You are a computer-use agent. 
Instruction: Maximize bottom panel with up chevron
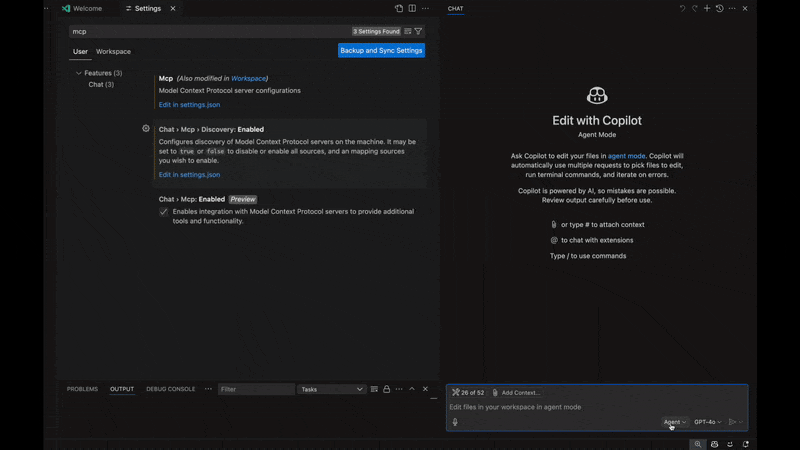(x=412, y=389)
